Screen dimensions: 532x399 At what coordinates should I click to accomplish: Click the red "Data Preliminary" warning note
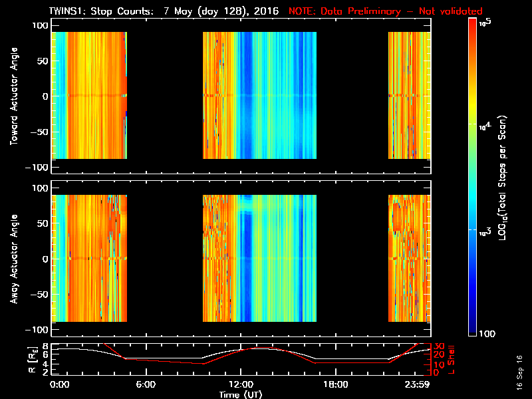[x=386, y=11]
